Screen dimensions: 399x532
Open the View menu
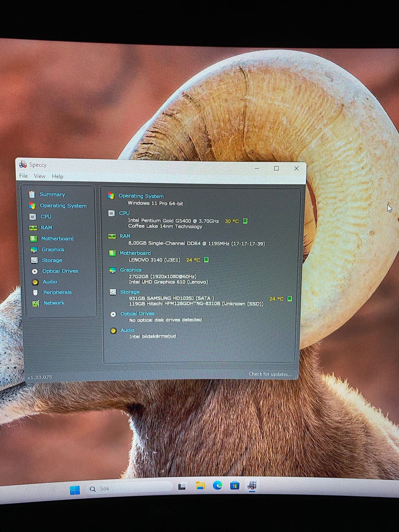tap(39, 176)
